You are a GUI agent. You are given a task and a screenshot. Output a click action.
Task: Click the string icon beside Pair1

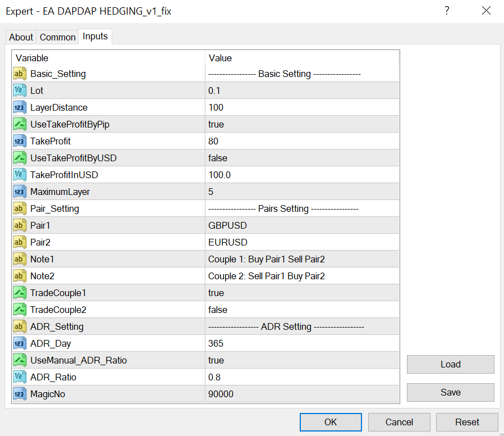pos(20,225)
